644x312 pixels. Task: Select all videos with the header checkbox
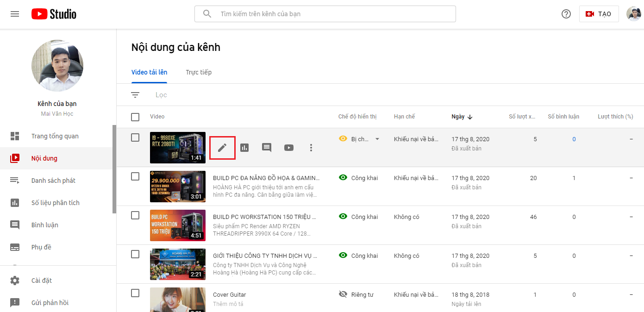pos(135,117)
